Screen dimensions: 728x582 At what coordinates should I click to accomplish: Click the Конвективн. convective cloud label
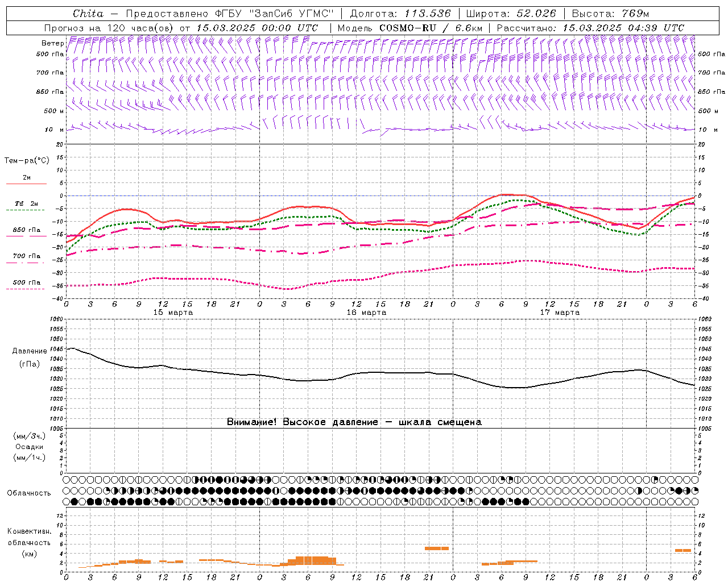coord(30,531)
